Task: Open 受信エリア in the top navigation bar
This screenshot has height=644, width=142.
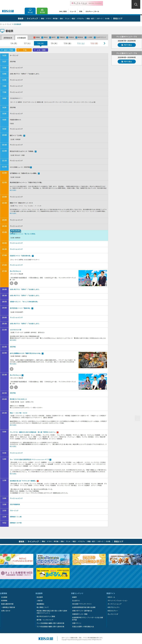Action: click(x=118, y=18)
